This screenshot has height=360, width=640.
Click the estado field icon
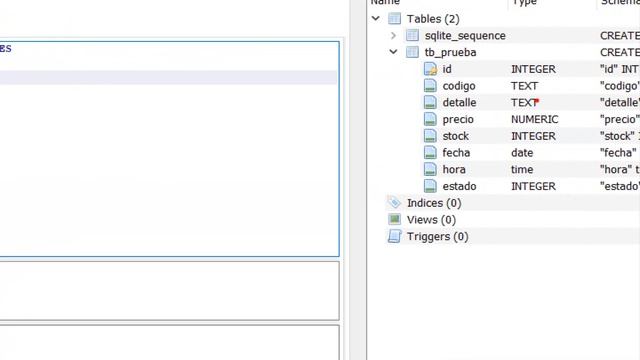coord(430,186)
